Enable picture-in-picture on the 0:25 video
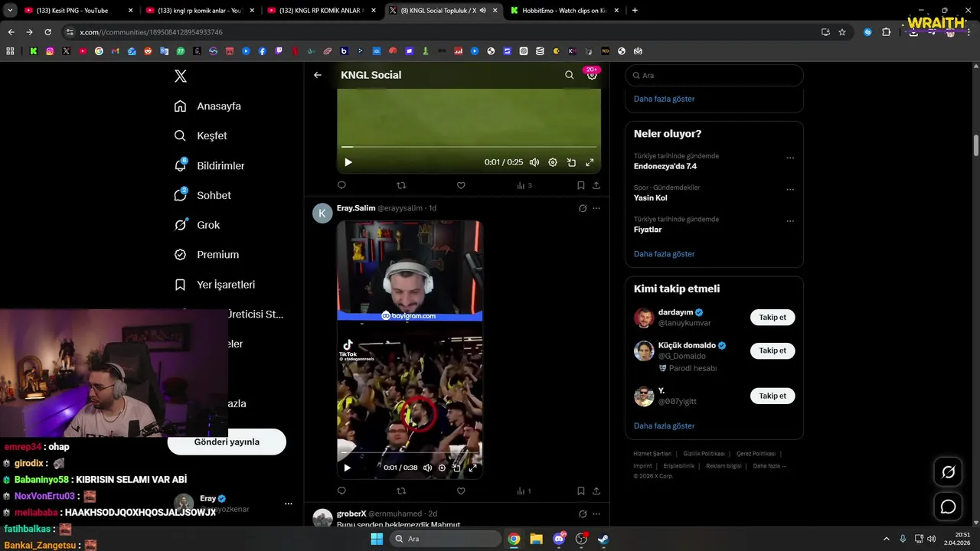 pyautogui.click(x=571, y=162)
